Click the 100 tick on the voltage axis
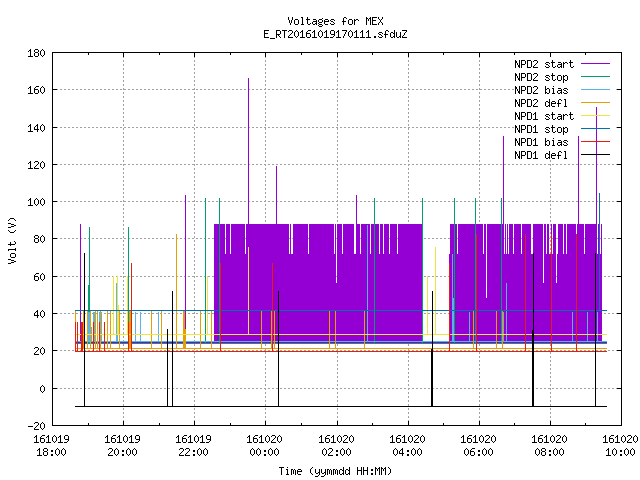Screen dimensions: 640x480 (36, 202)
